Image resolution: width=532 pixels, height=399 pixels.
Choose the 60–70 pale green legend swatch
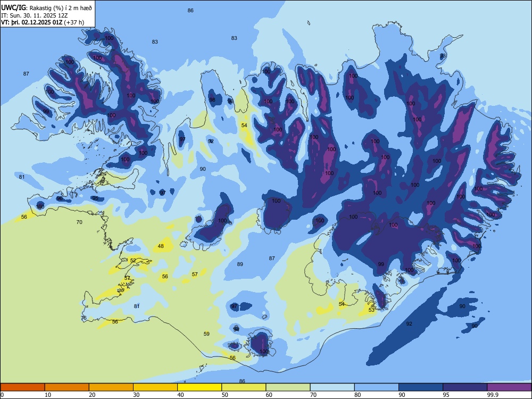coord(288,387)
